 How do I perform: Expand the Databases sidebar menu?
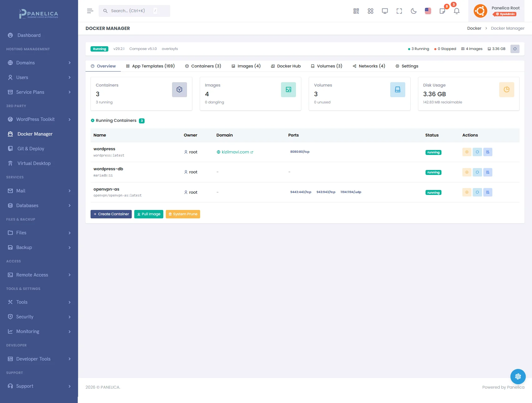[39, 206]
